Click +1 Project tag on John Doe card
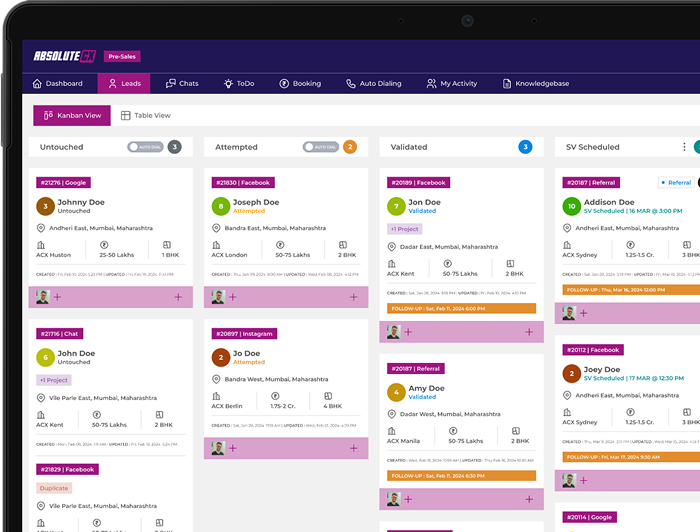700x532 pixels. [54, 380]
